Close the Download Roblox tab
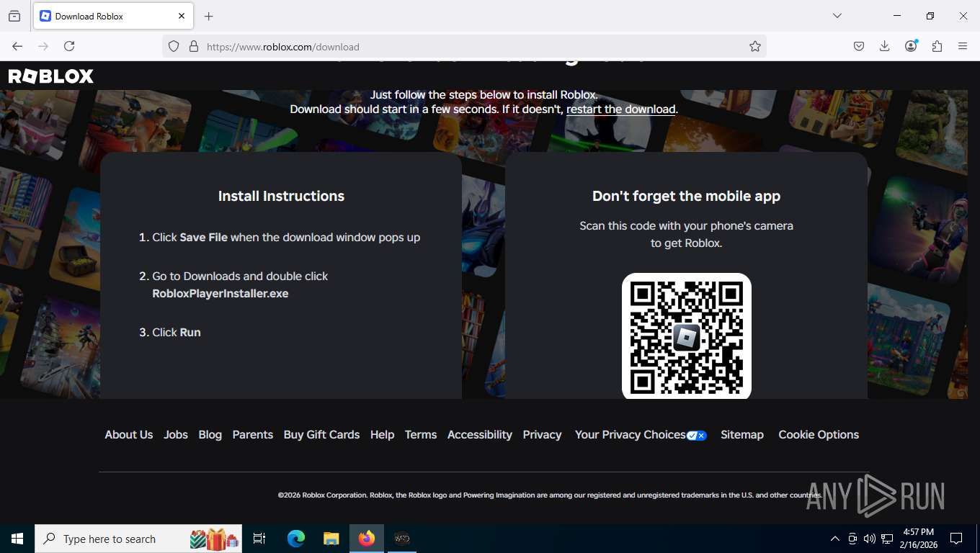 pos(182,16)
